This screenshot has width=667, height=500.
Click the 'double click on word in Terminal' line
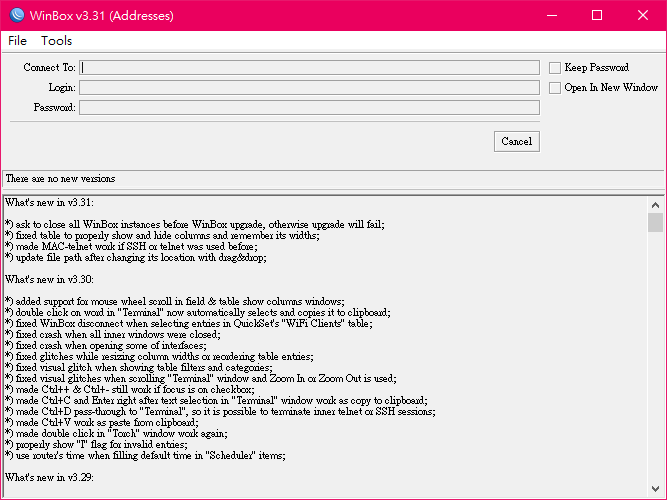[x=198, y=312]
